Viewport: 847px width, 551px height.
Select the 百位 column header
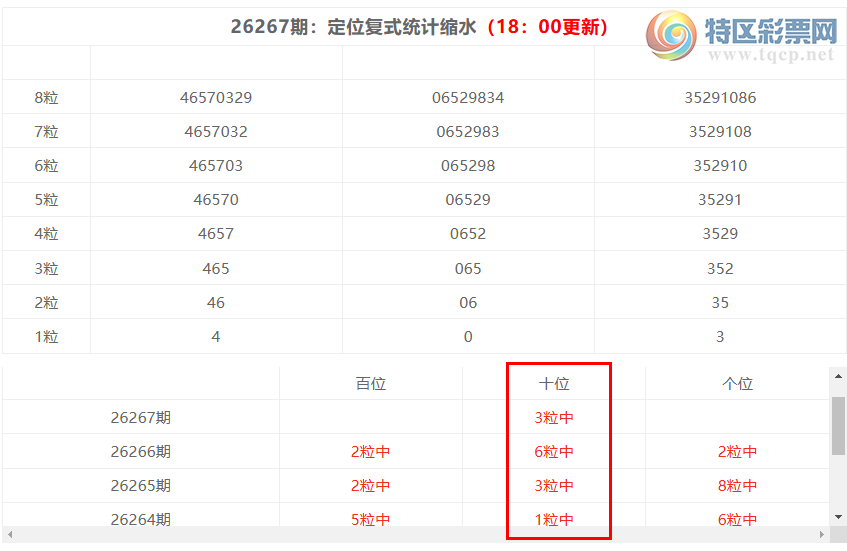click(371, 384)
